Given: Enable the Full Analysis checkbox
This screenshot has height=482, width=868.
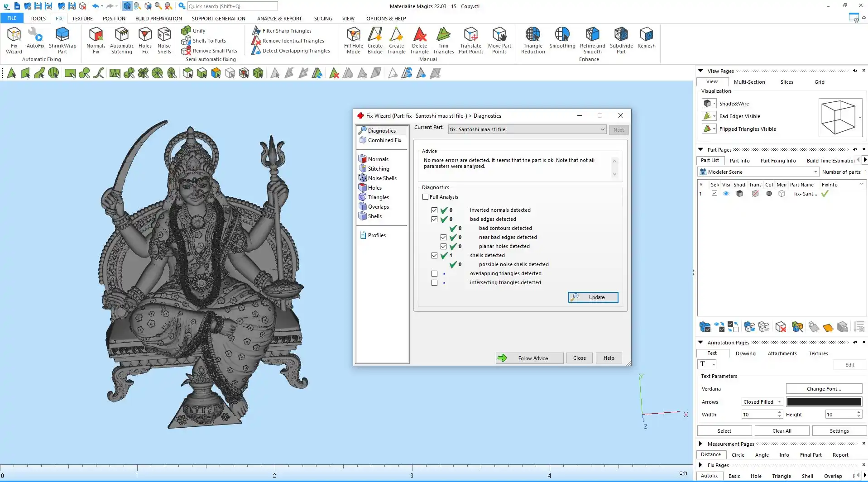Looking at the screenshot, I should tap(425, 197).
